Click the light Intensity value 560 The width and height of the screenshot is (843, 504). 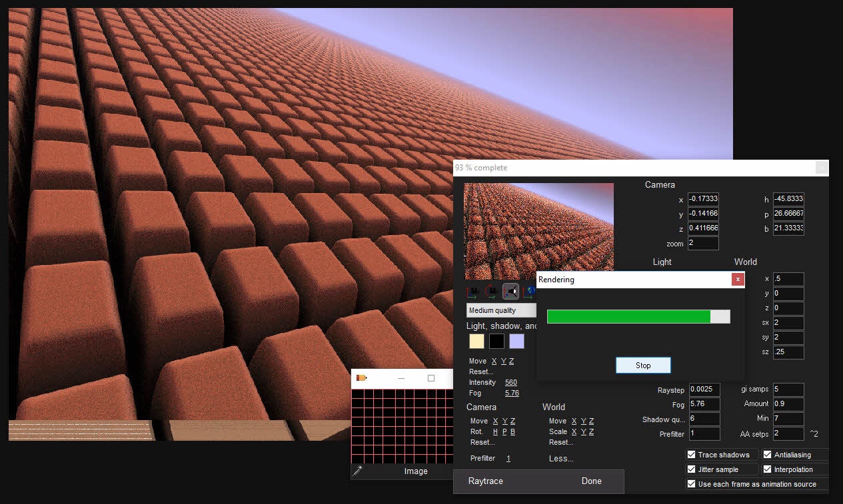[x=510, y=382]
